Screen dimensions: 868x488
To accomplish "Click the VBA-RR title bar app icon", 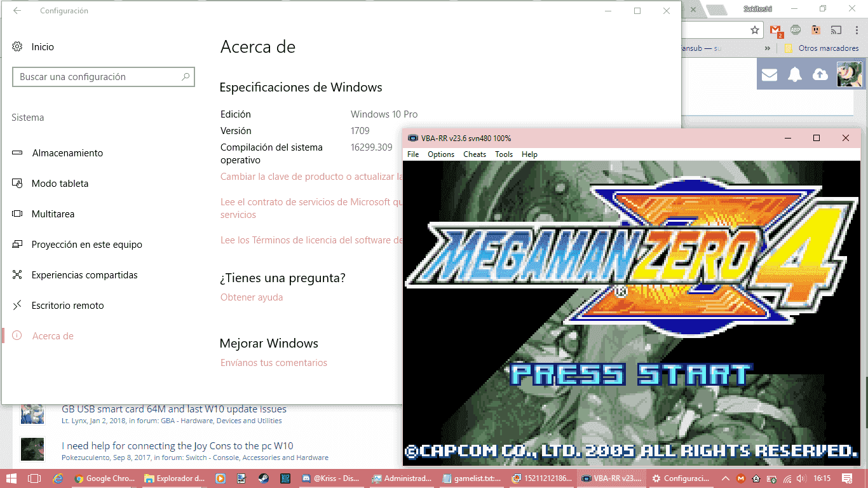I will click(413, 139).
